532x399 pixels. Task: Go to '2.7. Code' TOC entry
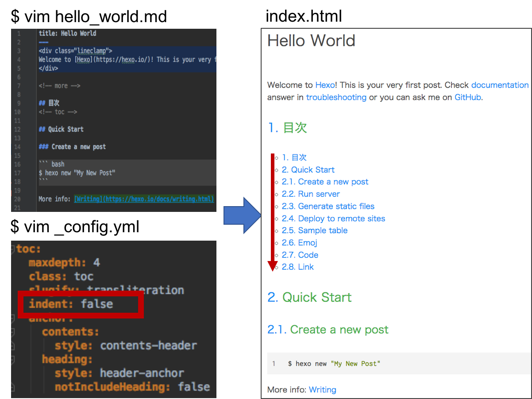(x=300, y=255)
